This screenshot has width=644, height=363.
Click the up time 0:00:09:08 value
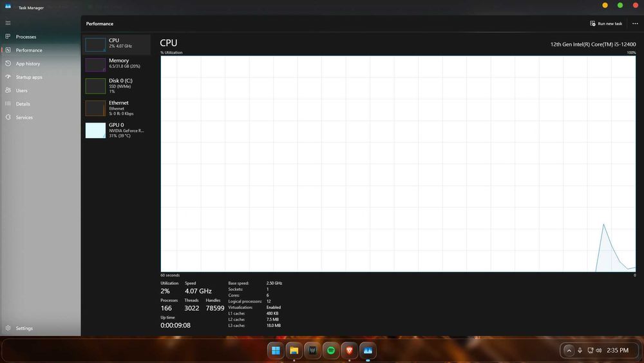(x=175, y=325)
